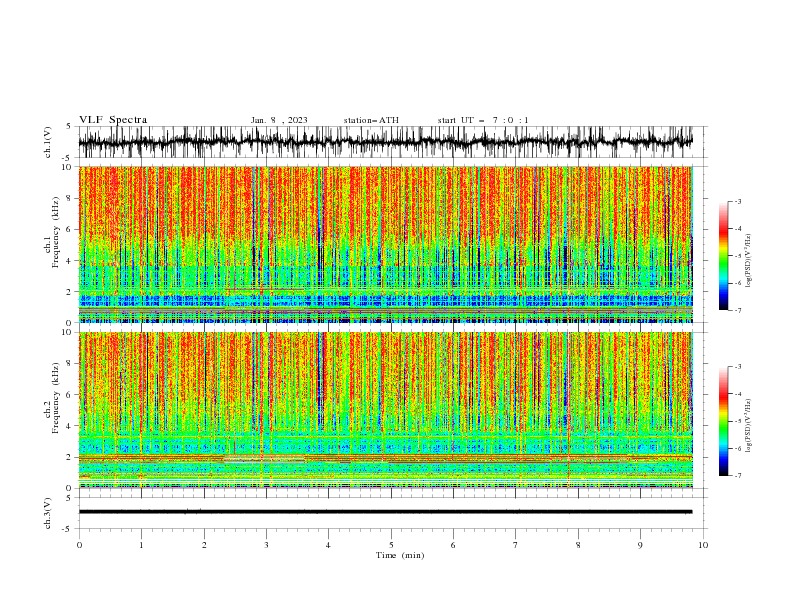Screen dimensions: 792x612
Task: Select the date text 'Jan. 8 , 2023'
Action: point(279,120)
